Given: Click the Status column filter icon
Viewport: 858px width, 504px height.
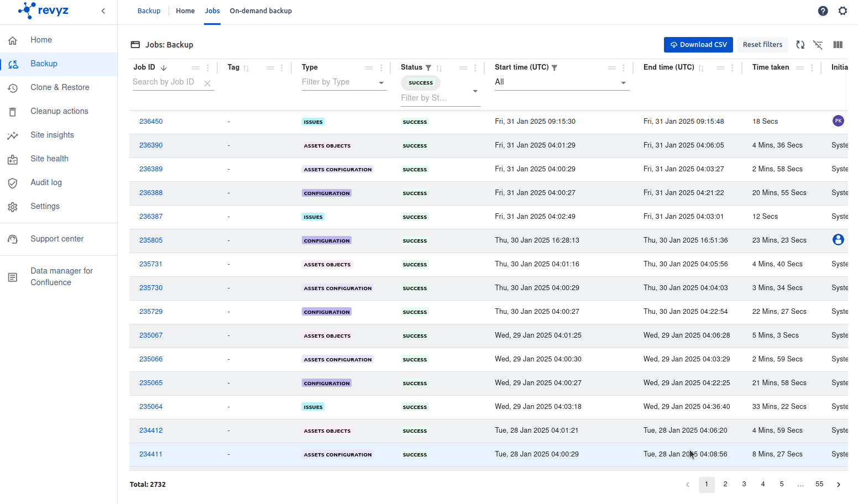Looking at the screenshot, I should pos(428,68).
